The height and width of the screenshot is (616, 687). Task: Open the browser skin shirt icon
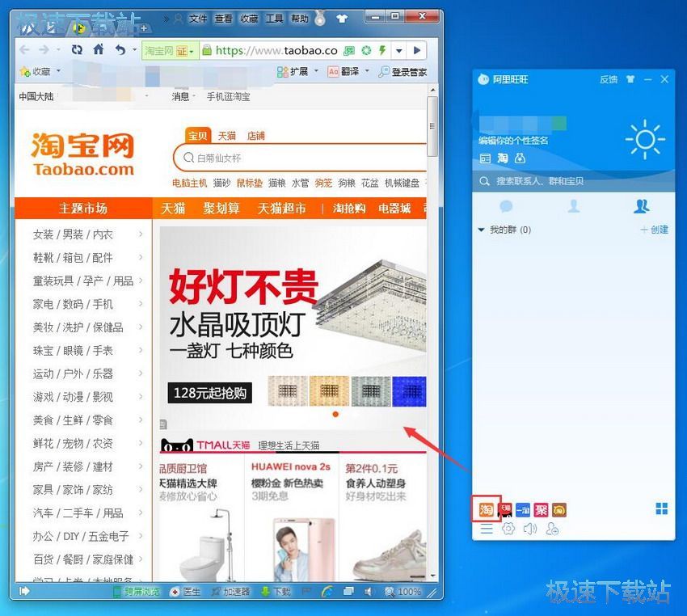(x=342, y=19)
